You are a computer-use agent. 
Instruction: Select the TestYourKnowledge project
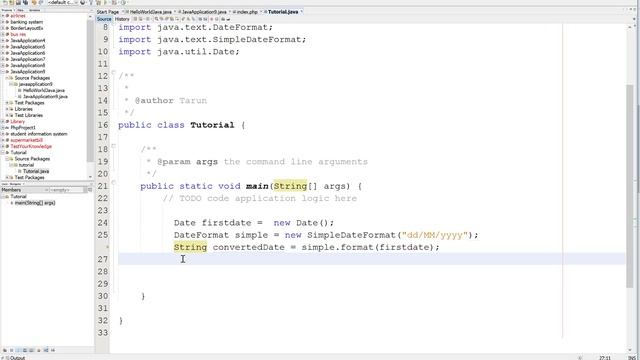pyautogui.click(x=31, y=146)
